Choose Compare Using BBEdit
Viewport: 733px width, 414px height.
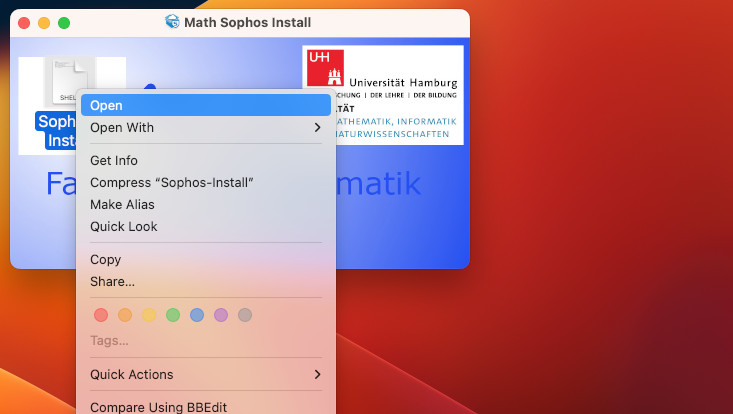tap(206, 407)
